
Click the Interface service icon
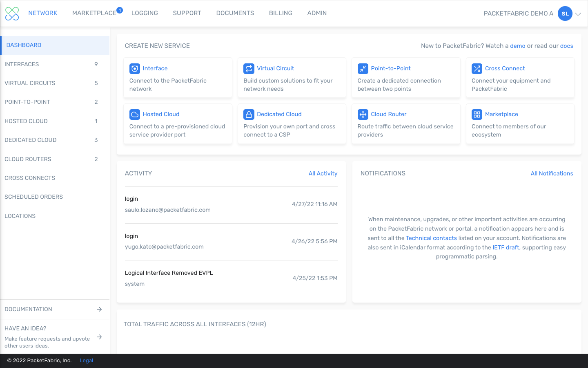134,69
